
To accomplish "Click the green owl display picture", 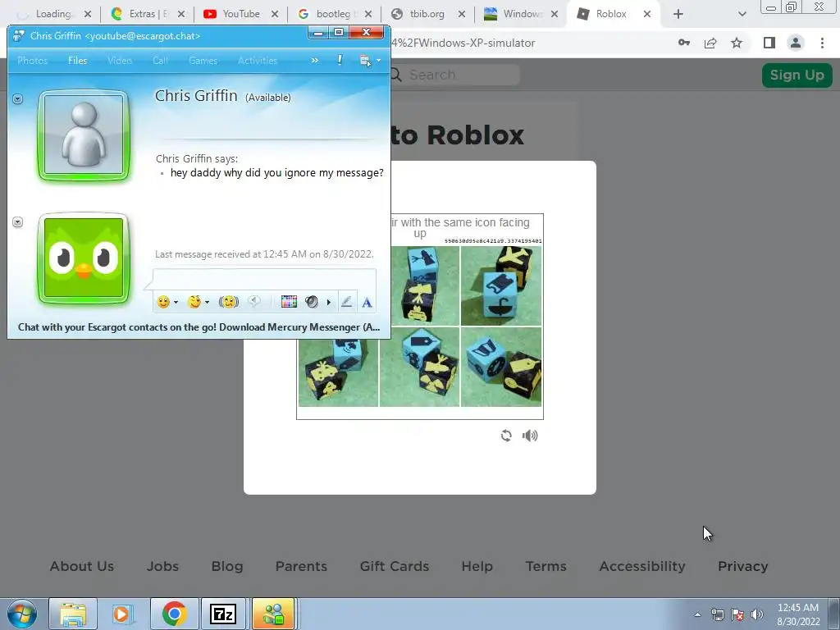I will coord(84,258).
